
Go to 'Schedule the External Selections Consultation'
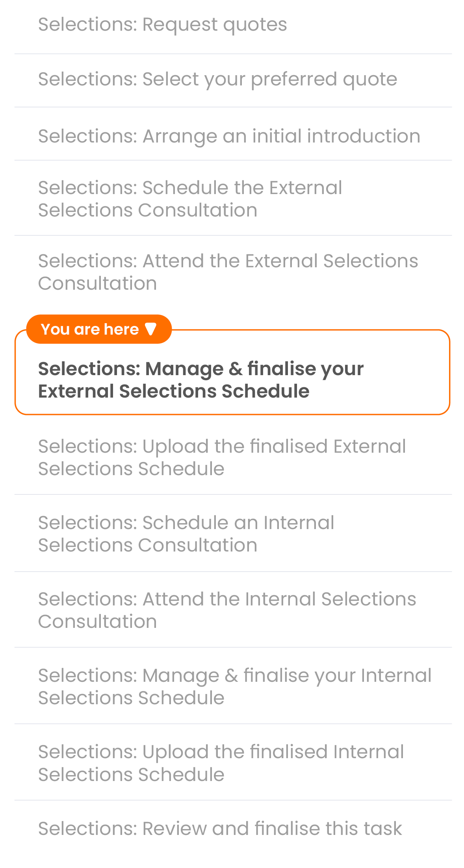[190, 199]
